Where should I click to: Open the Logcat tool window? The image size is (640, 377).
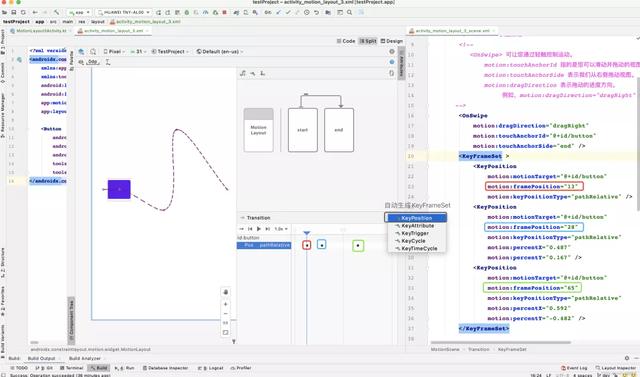212,368
